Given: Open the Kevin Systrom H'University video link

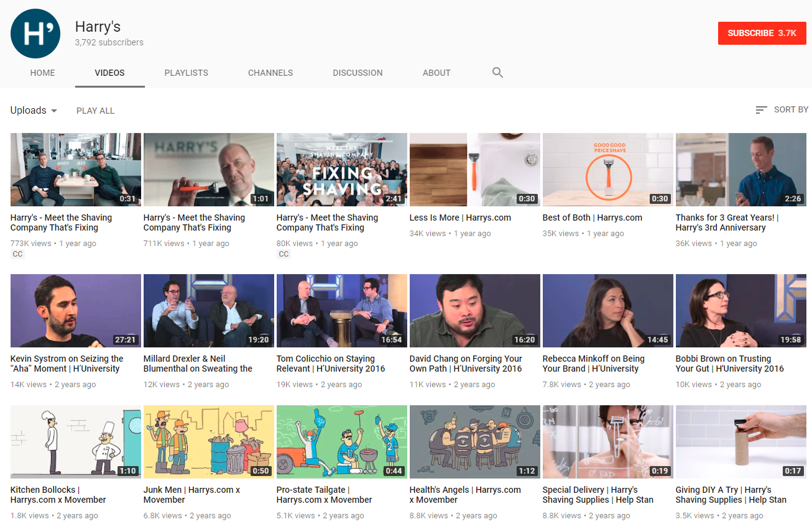Looking at the screenshot, I should 73,364.
